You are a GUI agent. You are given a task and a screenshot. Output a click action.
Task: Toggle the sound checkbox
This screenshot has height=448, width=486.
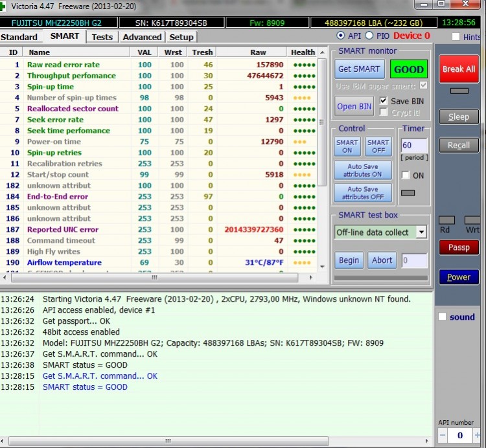coord(442,317)
